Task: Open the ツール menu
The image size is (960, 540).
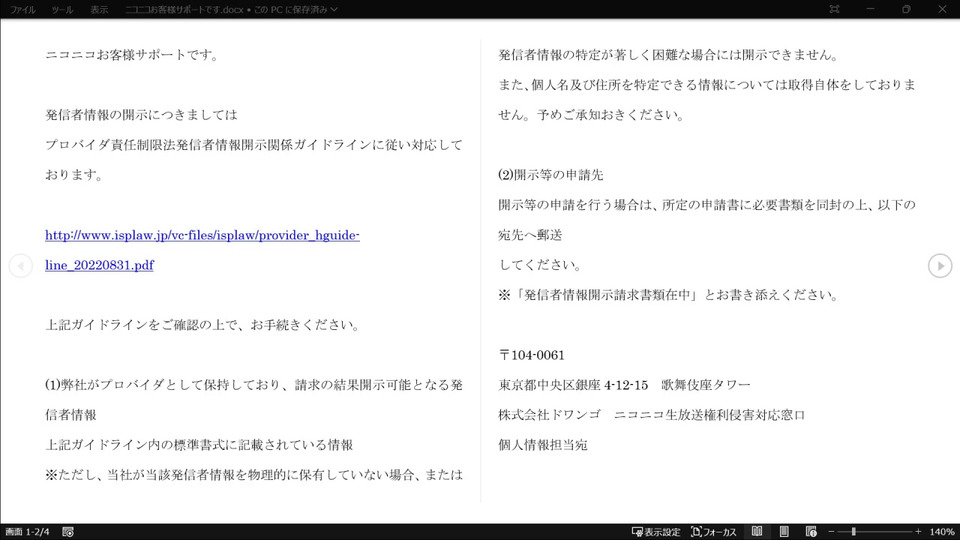Action: 62,10
